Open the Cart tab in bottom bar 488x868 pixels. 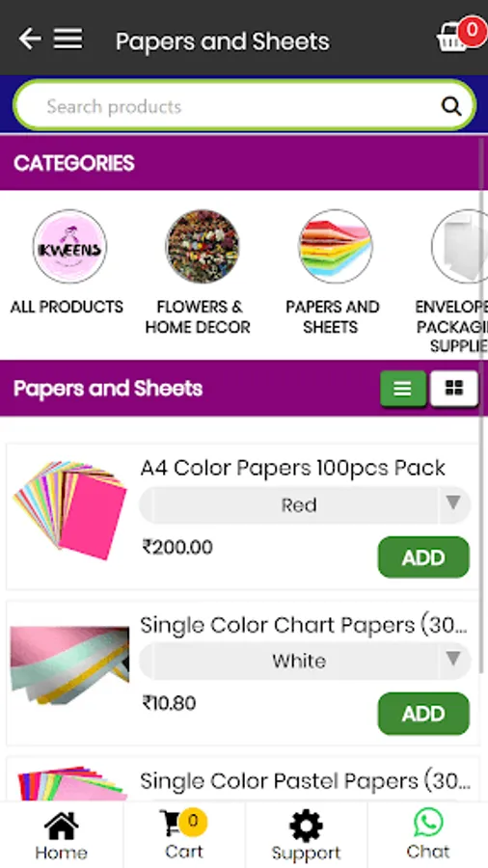[183, 835]
